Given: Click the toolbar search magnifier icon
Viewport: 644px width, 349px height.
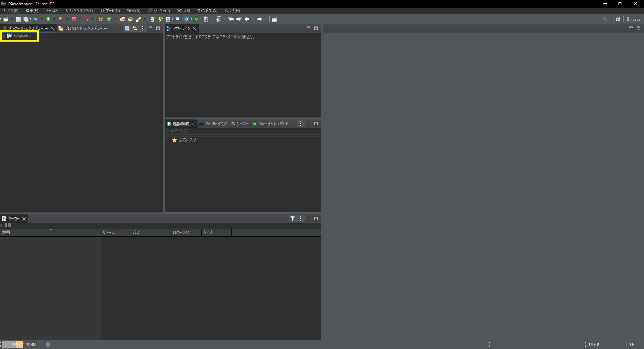Looking at the screenshot, I should (605, 19).
